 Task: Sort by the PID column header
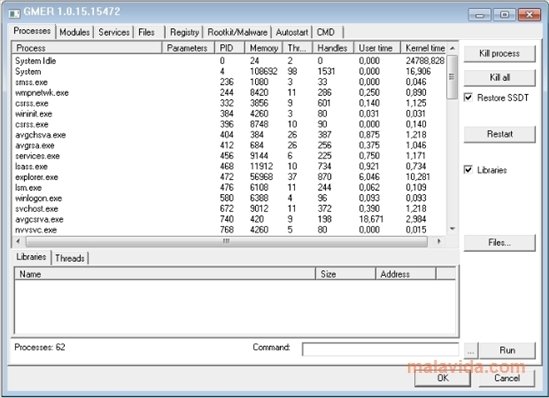point(229,48)
